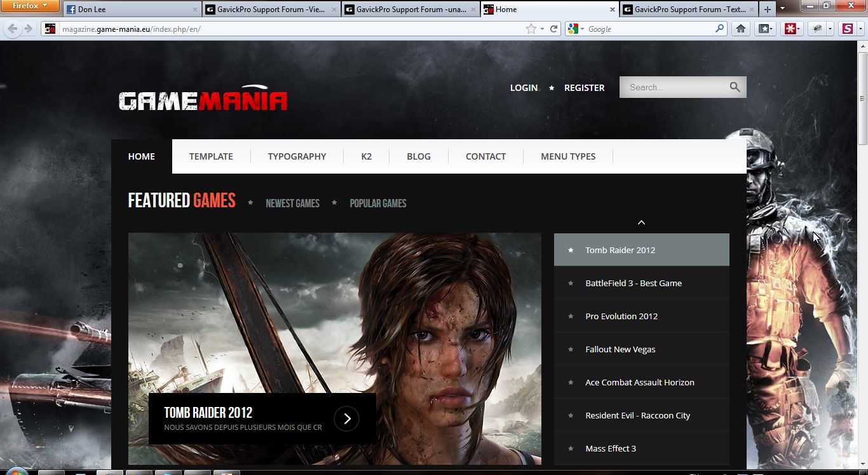Click the gray add-on toolbar icon

[x=817, y=29]
